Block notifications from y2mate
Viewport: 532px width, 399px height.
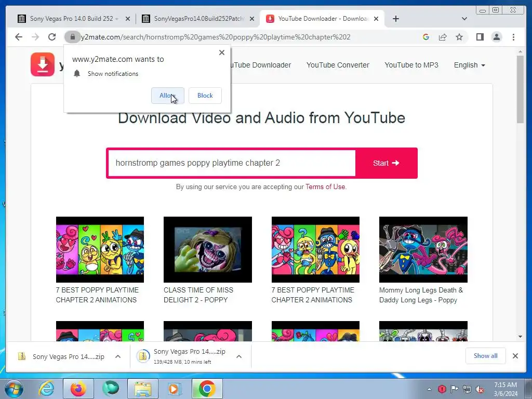(205, 96)
